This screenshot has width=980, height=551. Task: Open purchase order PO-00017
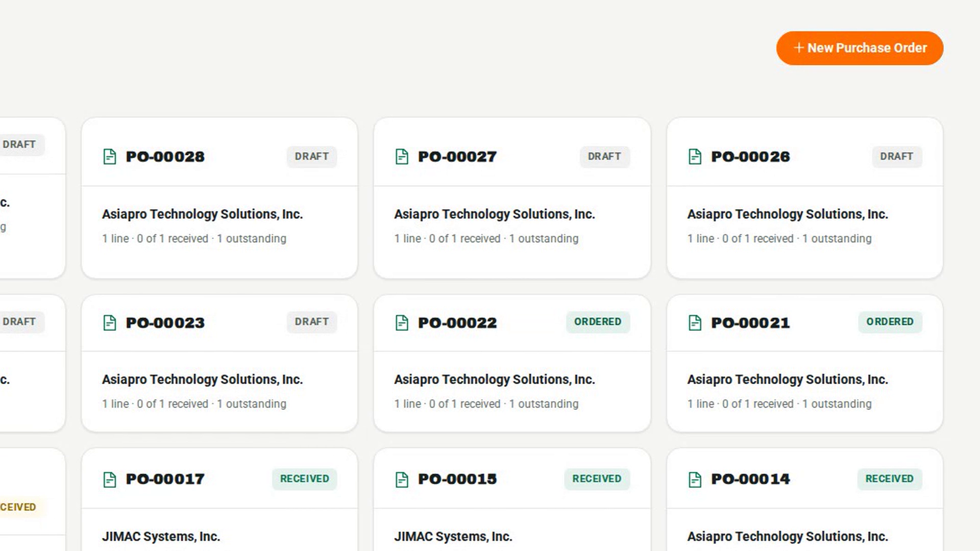click(x=165, y=479)
